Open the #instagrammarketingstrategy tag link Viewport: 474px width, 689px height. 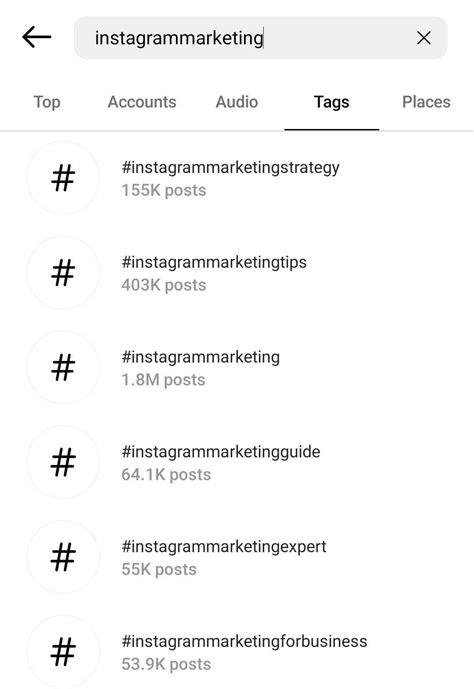pos(231,168)
